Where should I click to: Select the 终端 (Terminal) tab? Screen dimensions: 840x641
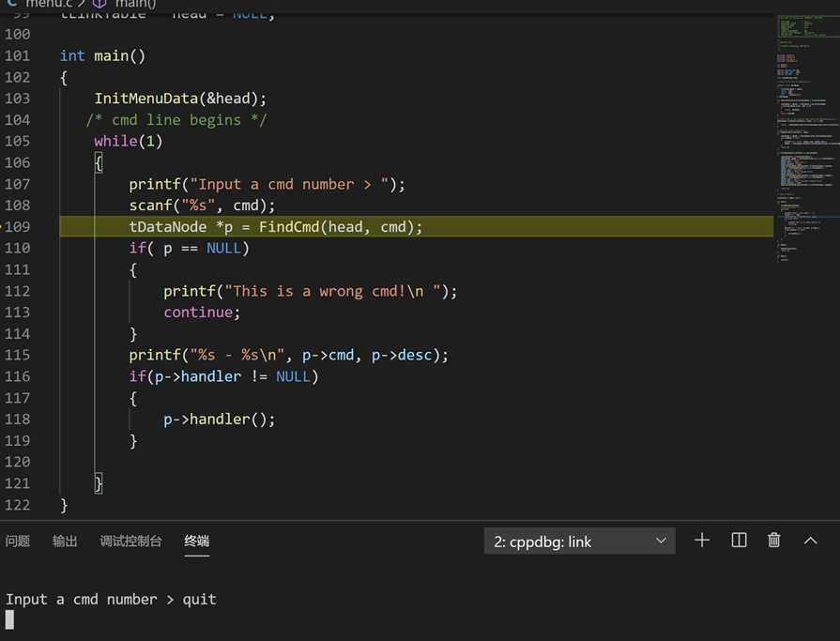tap(196, 541)
